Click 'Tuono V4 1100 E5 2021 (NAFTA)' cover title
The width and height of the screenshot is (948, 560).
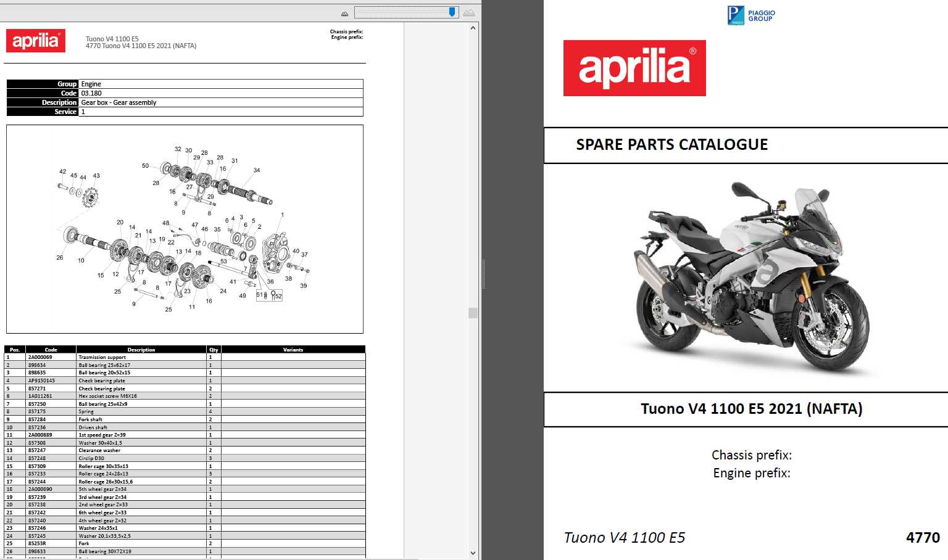tap(751, 409)
